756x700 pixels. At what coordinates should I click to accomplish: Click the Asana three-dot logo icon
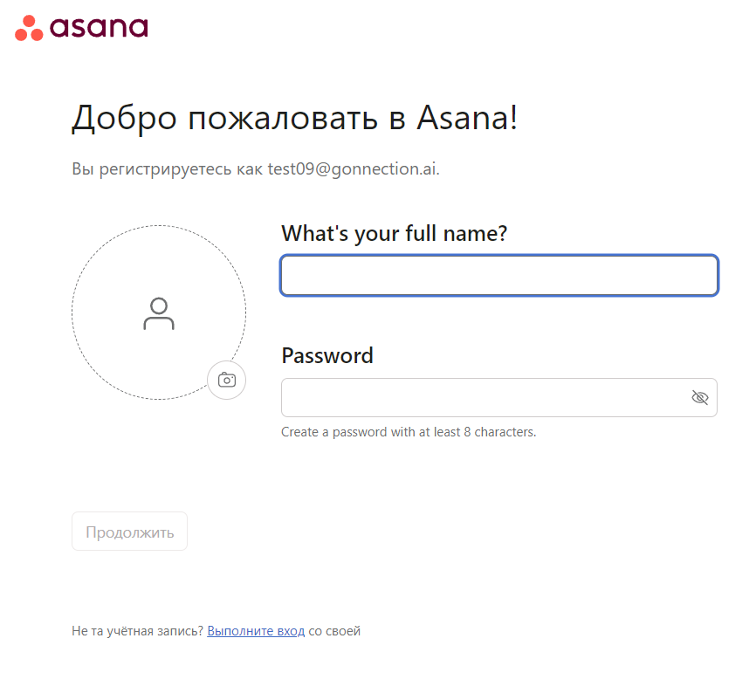tap(29, 28)
